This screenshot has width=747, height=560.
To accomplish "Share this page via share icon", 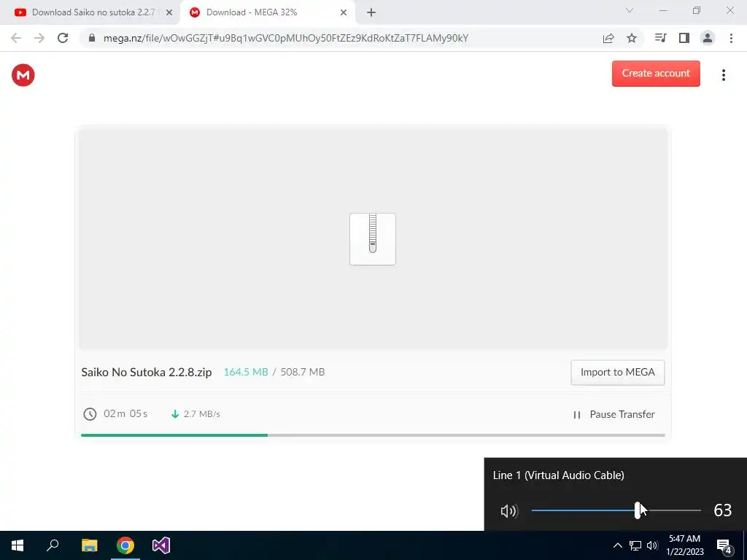I will [x=608, y=38].
